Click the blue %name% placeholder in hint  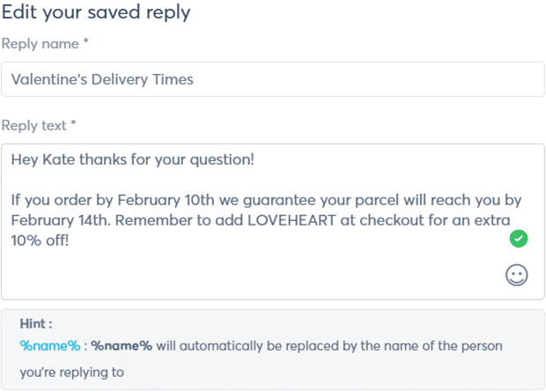[50, 346]
